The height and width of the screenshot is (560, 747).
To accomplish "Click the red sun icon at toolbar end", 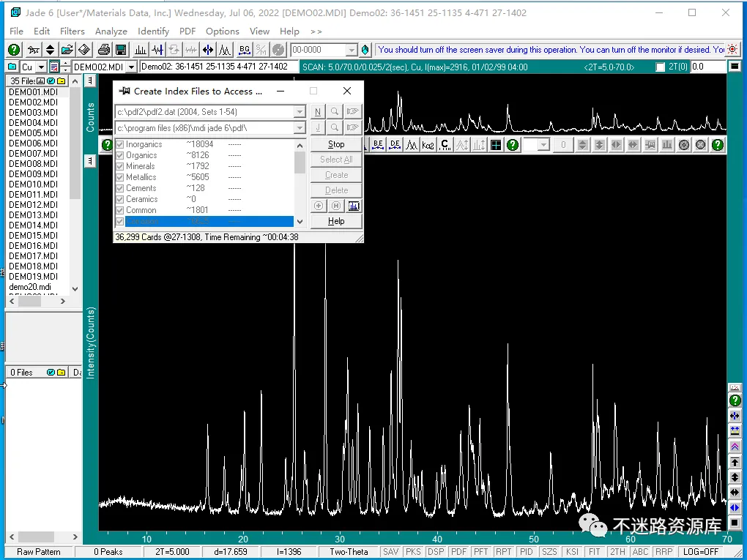I will pos(732,50).
